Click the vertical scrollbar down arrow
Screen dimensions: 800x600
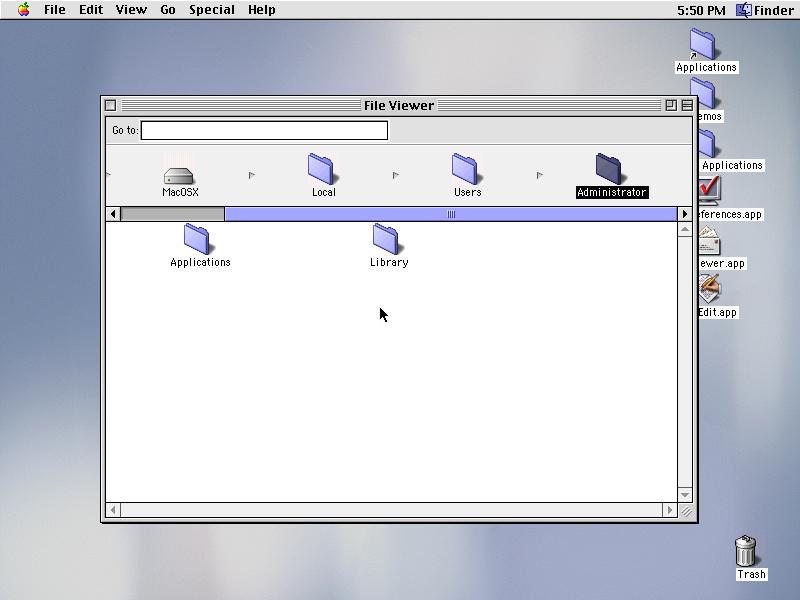685,494
